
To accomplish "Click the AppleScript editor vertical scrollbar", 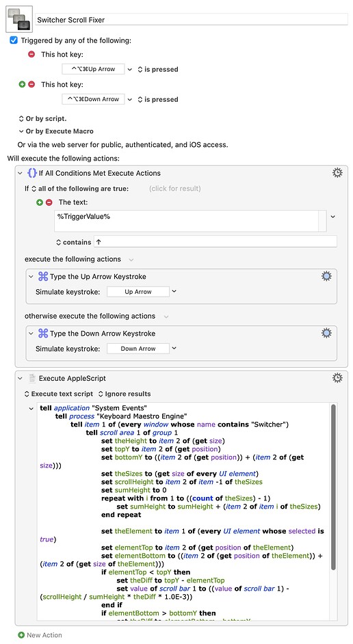I will pyautogui.click(x=334, y=487).
